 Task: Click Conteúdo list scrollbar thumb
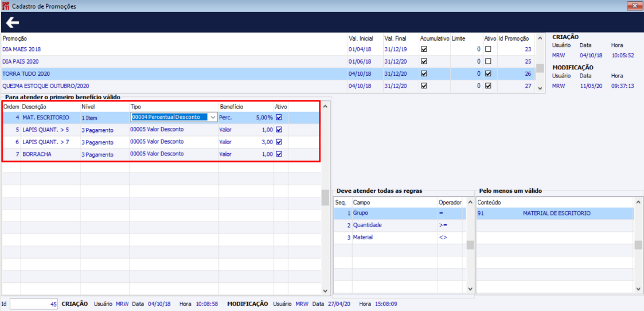[x=638, y=245]
